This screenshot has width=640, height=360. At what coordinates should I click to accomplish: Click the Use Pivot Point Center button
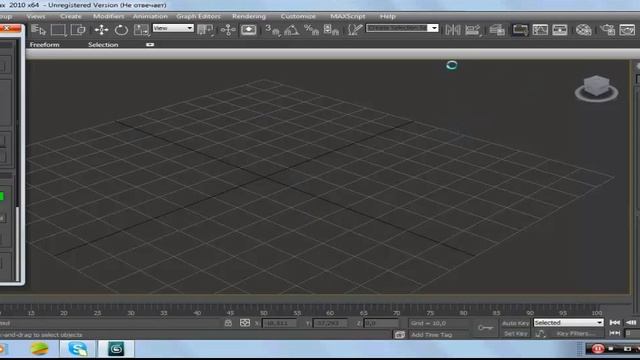[x=205, y=30]
